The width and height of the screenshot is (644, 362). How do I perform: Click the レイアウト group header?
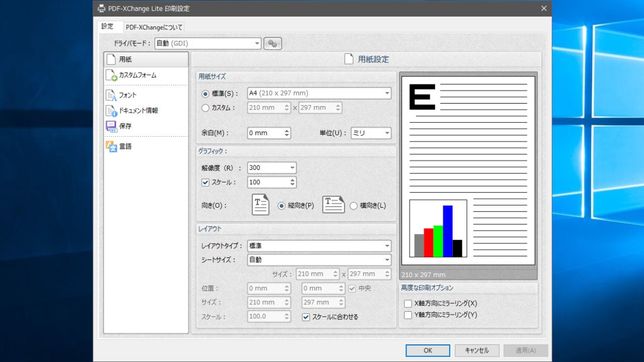click(x=296, y=229)
